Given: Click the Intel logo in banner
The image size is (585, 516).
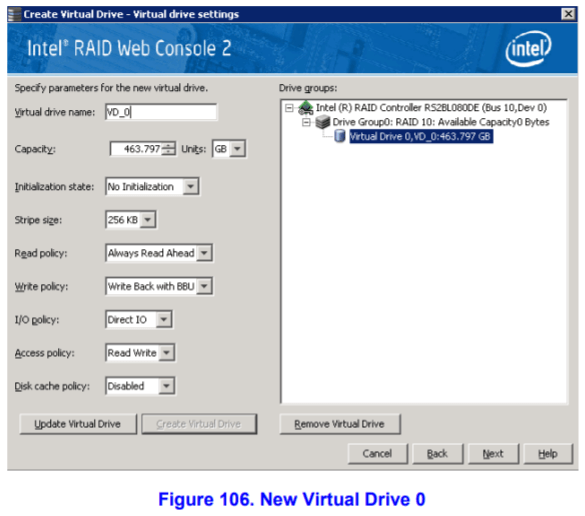Looking at the screenshot, I should [528, 49].
